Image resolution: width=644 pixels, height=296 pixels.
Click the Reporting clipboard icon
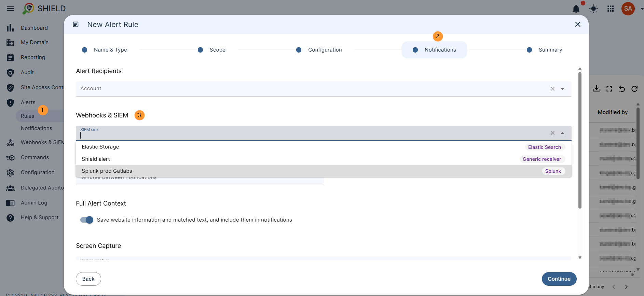tap(10, 58)
